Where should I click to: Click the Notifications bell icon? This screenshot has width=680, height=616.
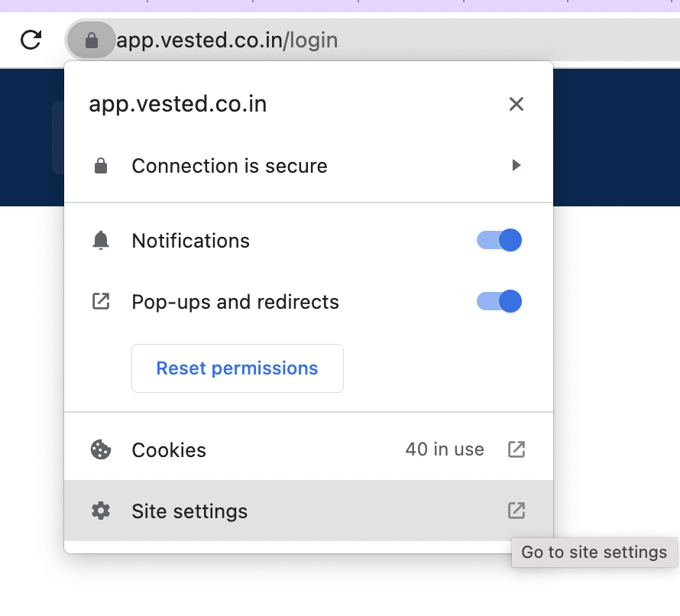tap(100, 241)
